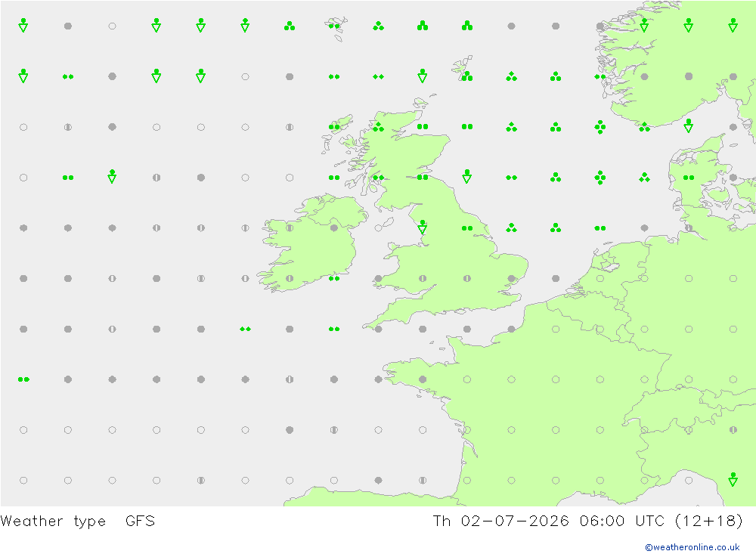Select the shower symbol in North Sea east of Scotland
The width and height of the screenshot is (756, 554).
466,176
